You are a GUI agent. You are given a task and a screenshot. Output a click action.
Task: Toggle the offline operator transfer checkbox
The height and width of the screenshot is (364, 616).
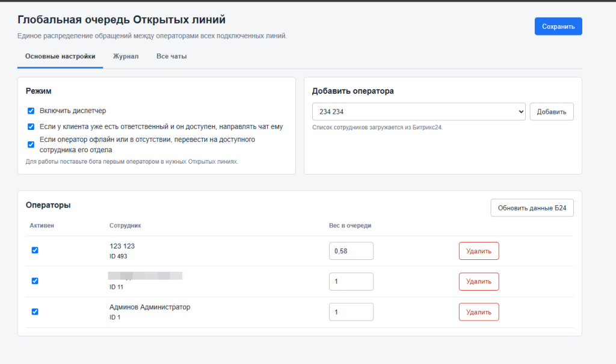click(31, 144)
